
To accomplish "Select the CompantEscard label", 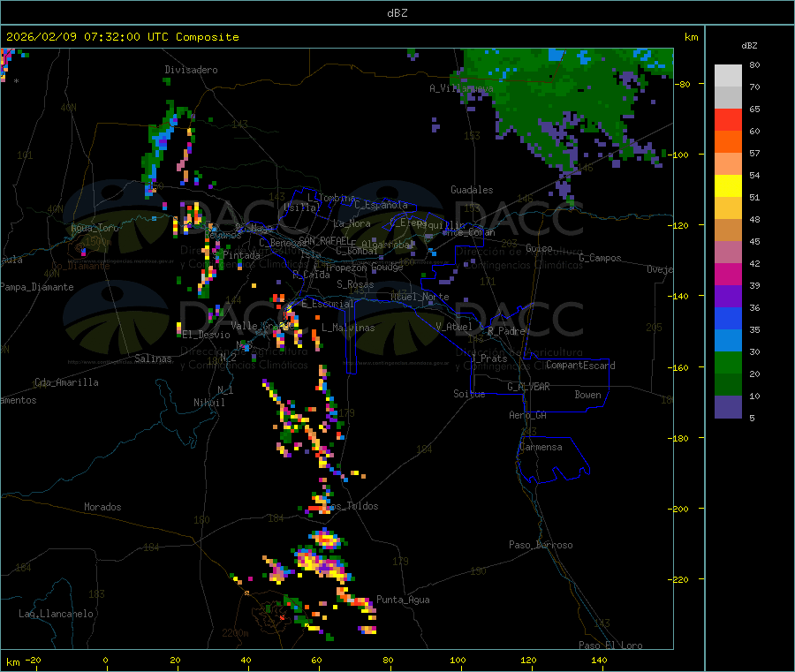I will pyautogui.click(x=580, y=366).
